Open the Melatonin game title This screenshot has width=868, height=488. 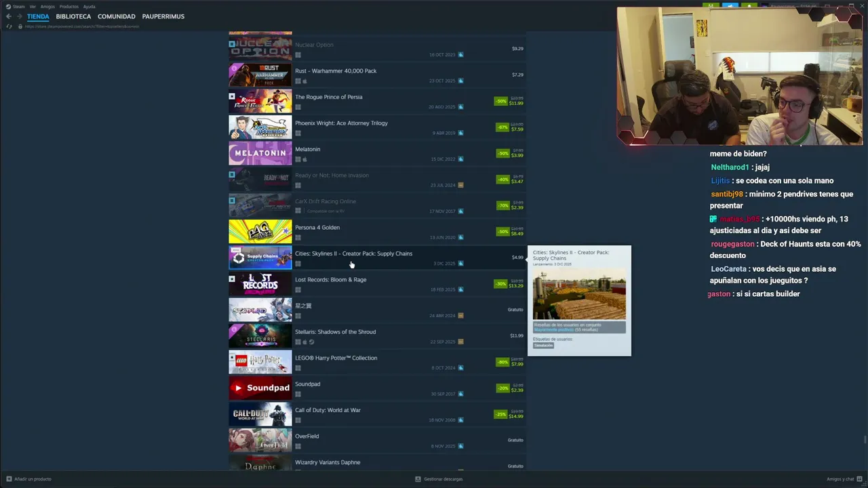tap(307, 149)
